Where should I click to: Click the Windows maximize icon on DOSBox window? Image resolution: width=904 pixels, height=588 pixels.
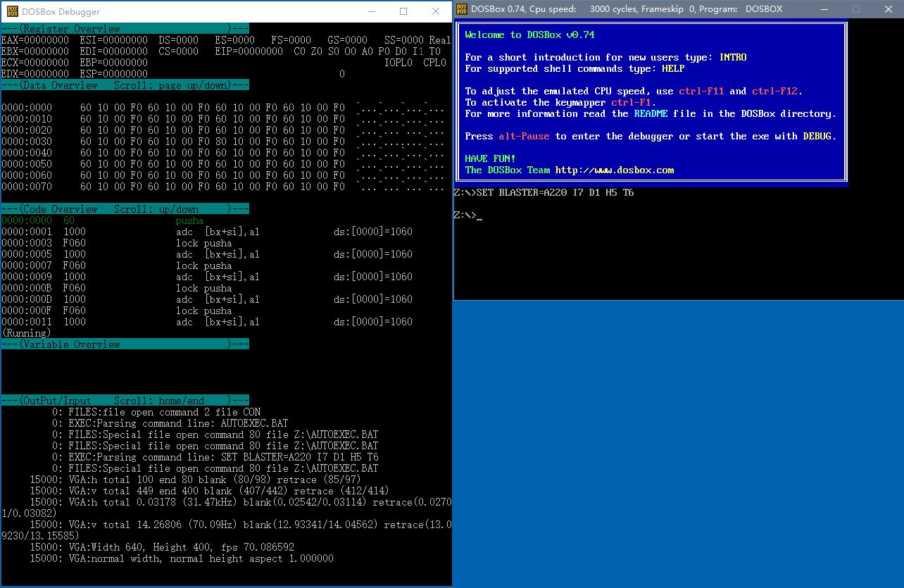coord(856,9)
